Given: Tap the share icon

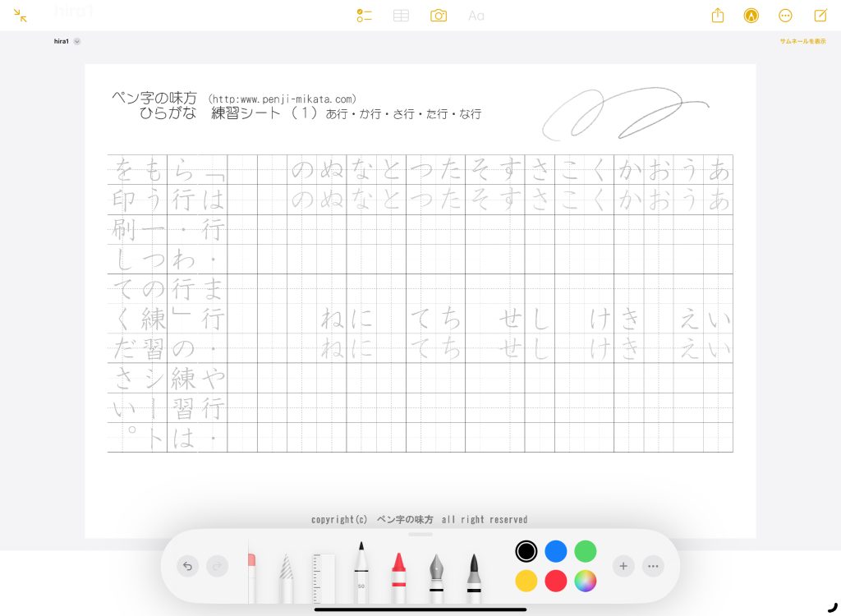Looking at the screenshot, I should [718, 16].
